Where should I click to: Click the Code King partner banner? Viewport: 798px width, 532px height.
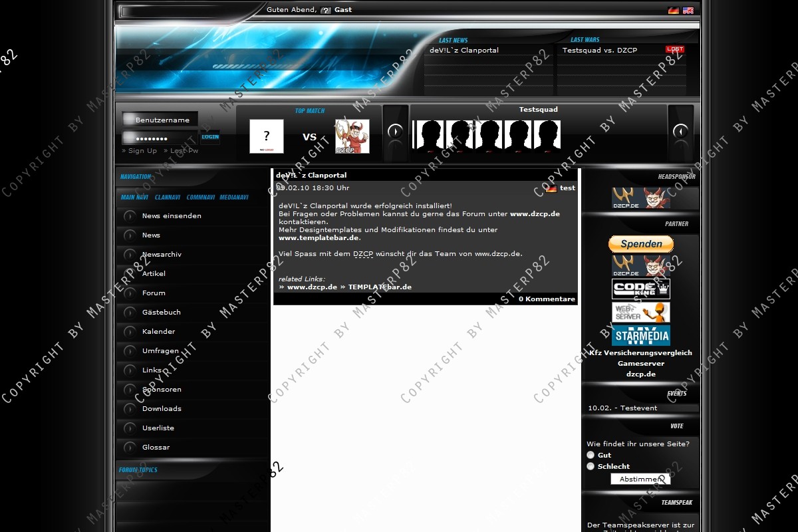[x=640, y=289]
